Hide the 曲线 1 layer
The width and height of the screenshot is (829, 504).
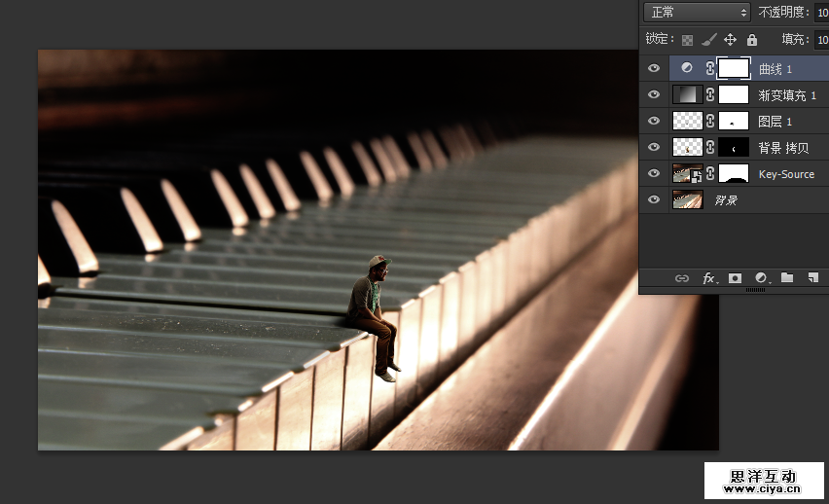[x=654, y=68]
